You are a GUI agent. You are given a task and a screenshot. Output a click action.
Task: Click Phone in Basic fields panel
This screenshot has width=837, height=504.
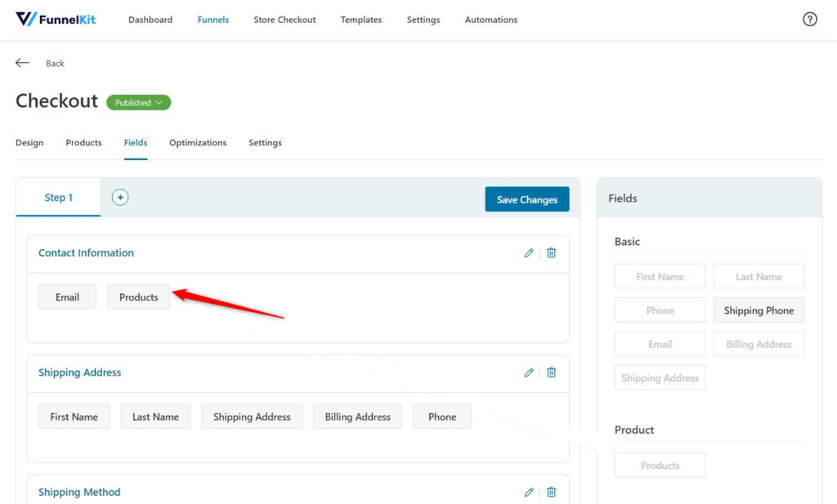(x=660, y=310)
